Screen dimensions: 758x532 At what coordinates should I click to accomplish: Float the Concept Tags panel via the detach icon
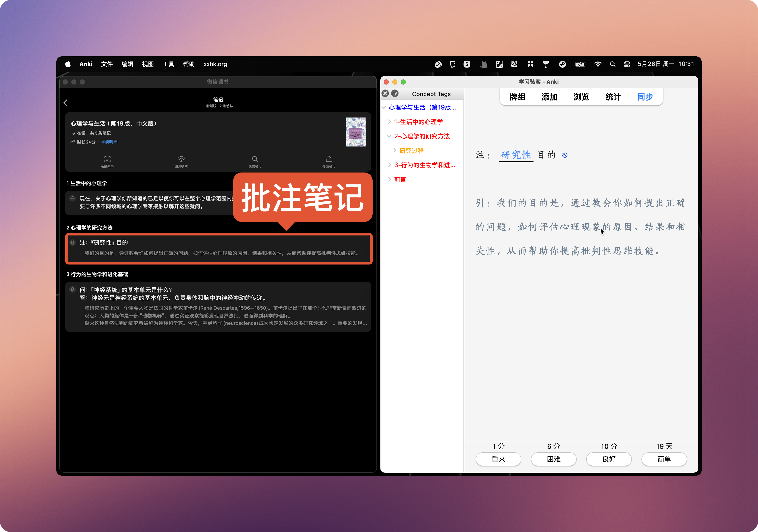[x=395, y=94]
